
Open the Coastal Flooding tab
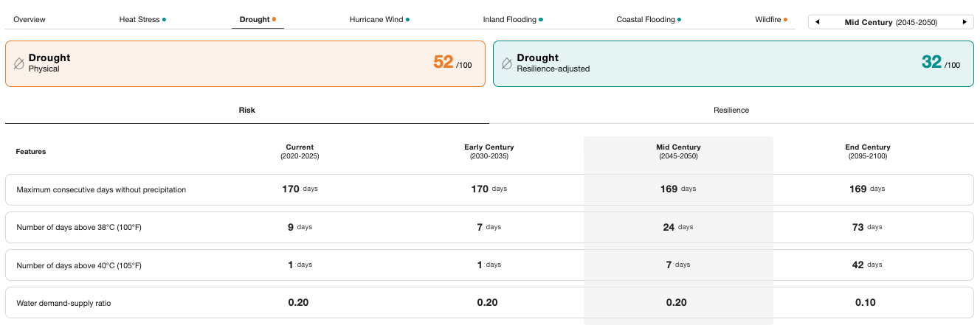[x=649, y=20]
